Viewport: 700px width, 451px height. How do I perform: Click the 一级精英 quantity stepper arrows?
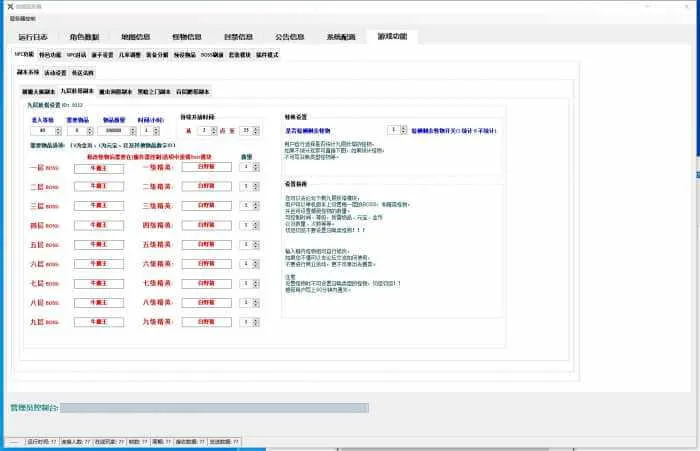[256, 167]
